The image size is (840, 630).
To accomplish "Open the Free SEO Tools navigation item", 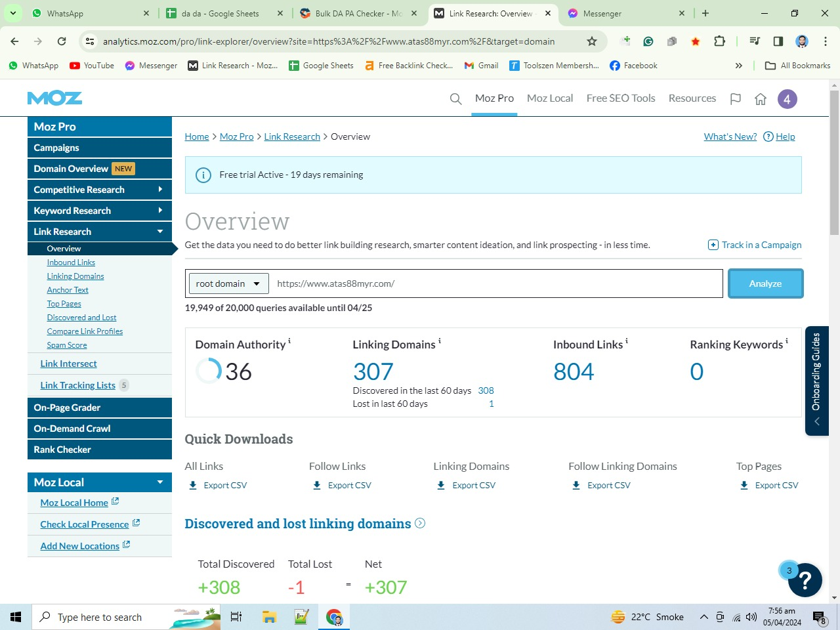I will [621, 98].
